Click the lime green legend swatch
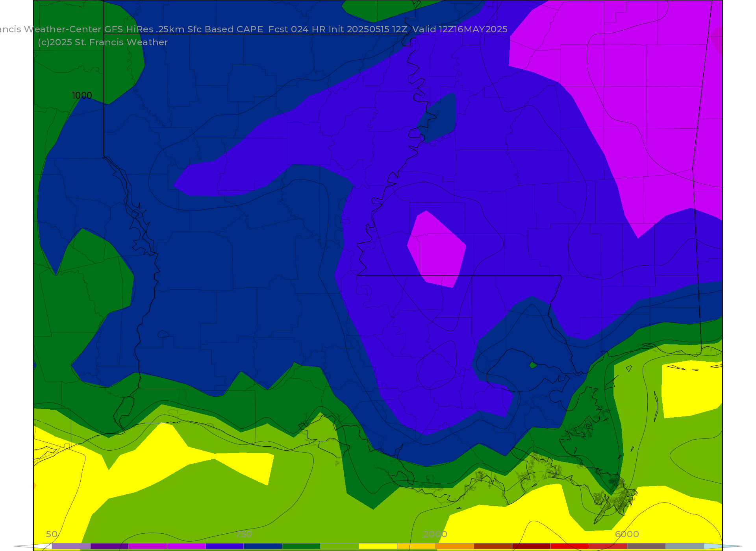Viewport: 756px width, 551px height. pos(340,546)
